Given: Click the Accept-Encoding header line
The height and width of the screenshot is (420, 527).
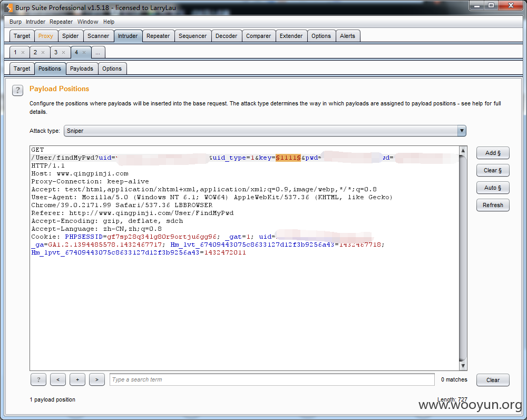Looking at the screenshot, I should [x=107, y=221].
